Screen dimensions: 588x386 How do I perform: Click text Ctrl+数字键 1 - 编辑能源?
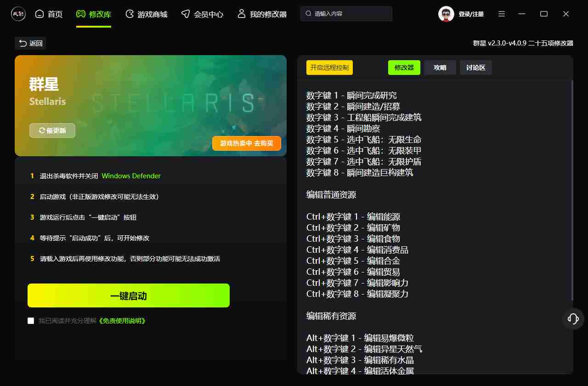click(x=353, y=217)
